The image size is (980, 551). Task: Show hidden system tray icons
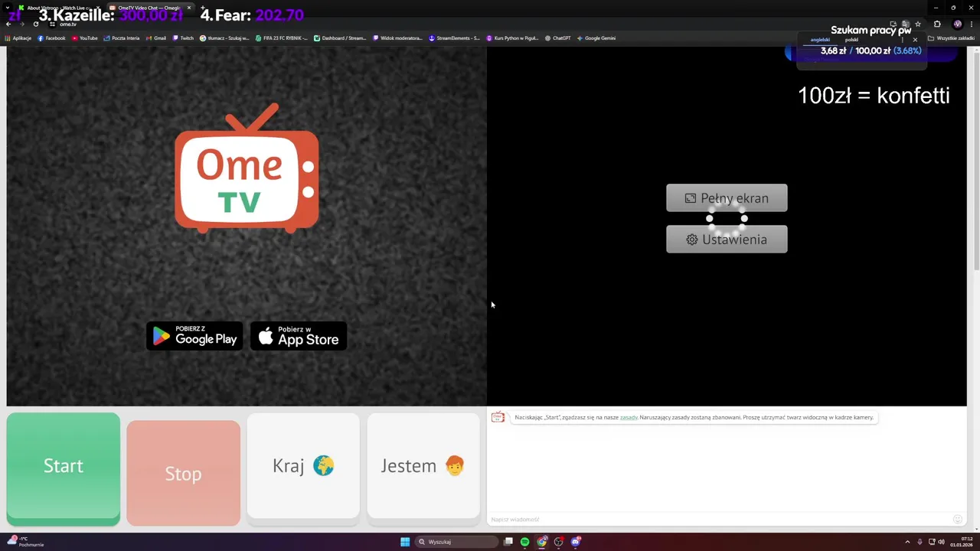(x=907, y=542)
